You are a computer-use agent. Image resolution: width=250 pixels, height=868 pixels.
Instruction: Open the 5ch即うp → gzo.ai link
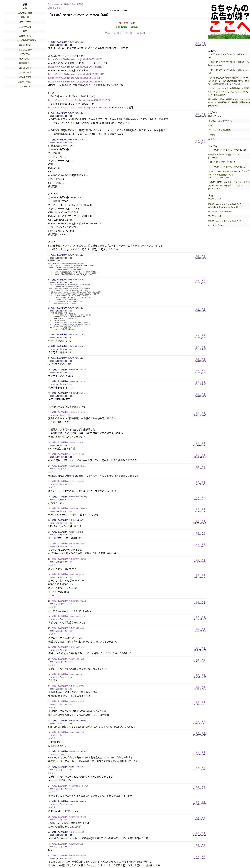point(127,27)
